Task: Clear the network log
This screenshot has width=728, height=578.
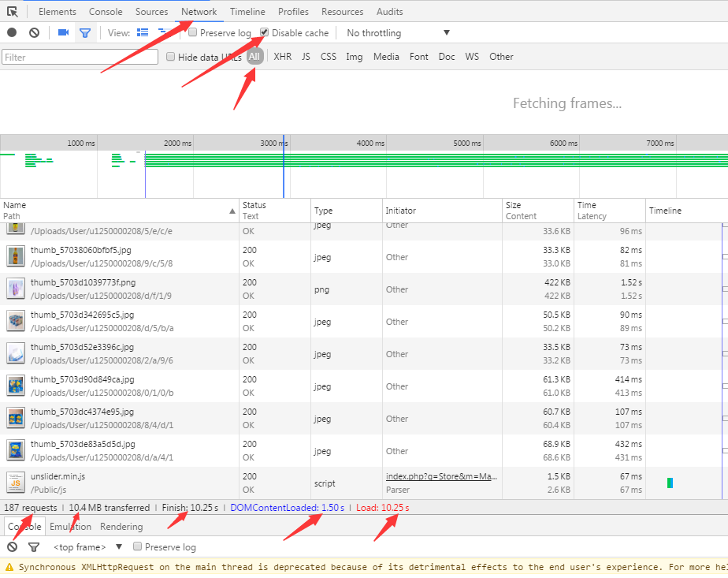Action: coord(35,32)
